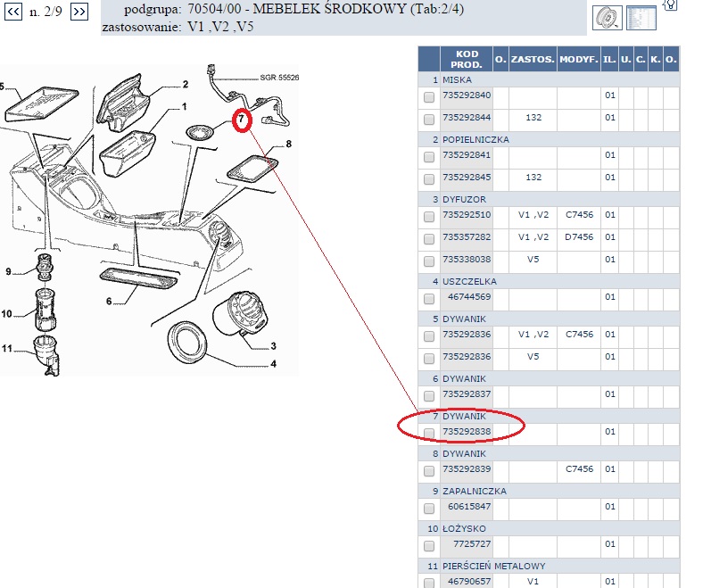The image size is (711, 588).
Task: Tick checkbox for part 735292845
Action: coord(429,179)
